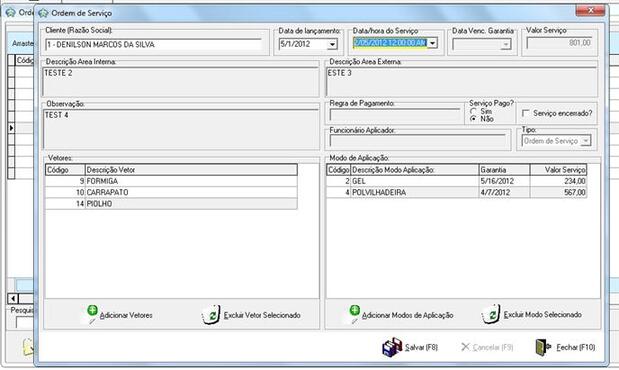This screenshot has width=619, height=370.
Task: Click the Fechar (F10) button
Action: 565,347
